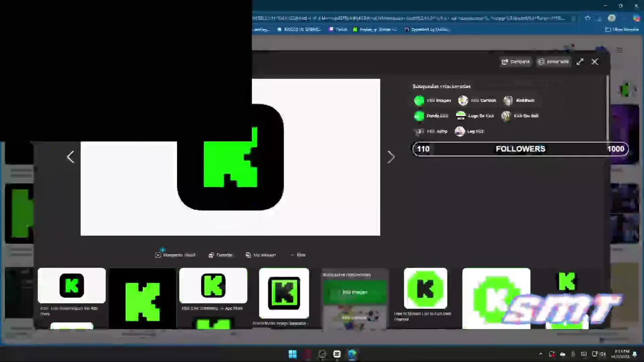Open the browser profile avatar
Viewport: 644px width, 362px height.
(x=611, y=18)
